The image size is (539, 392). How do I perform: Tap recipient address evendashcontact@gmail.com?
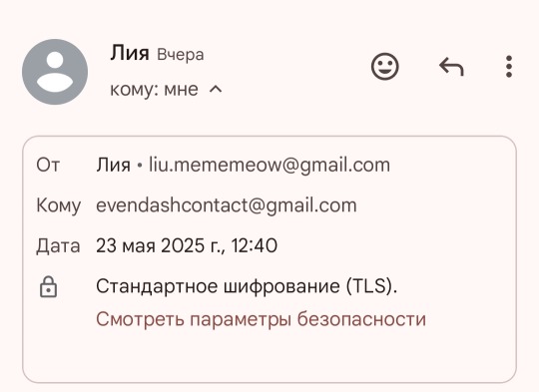coord(227,205)
